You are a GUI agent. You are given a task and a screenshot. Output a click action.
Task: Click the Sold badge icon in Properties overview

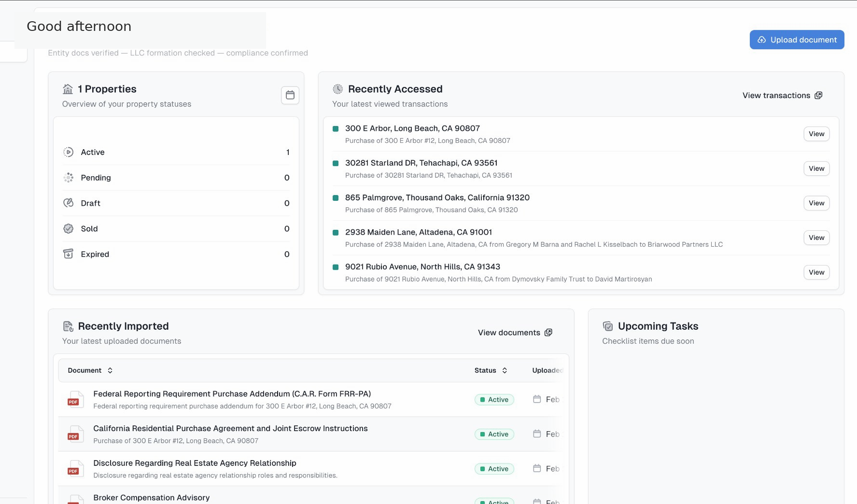coord(69,228)
